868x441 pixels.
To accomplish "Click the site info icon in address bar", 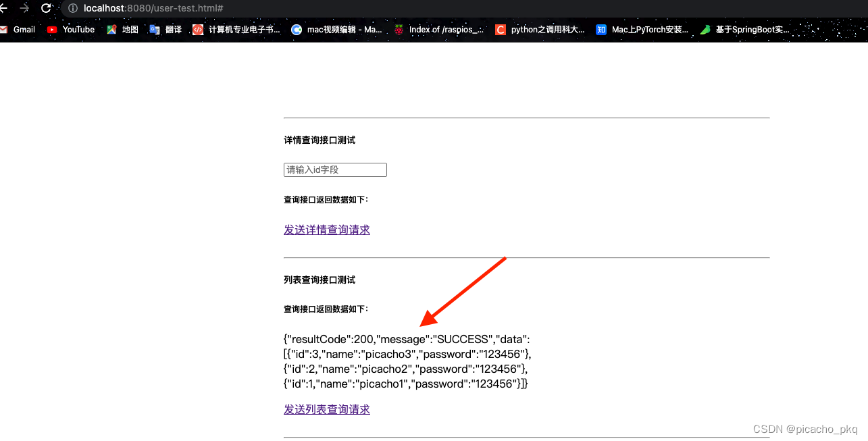I will click(74, 8).
